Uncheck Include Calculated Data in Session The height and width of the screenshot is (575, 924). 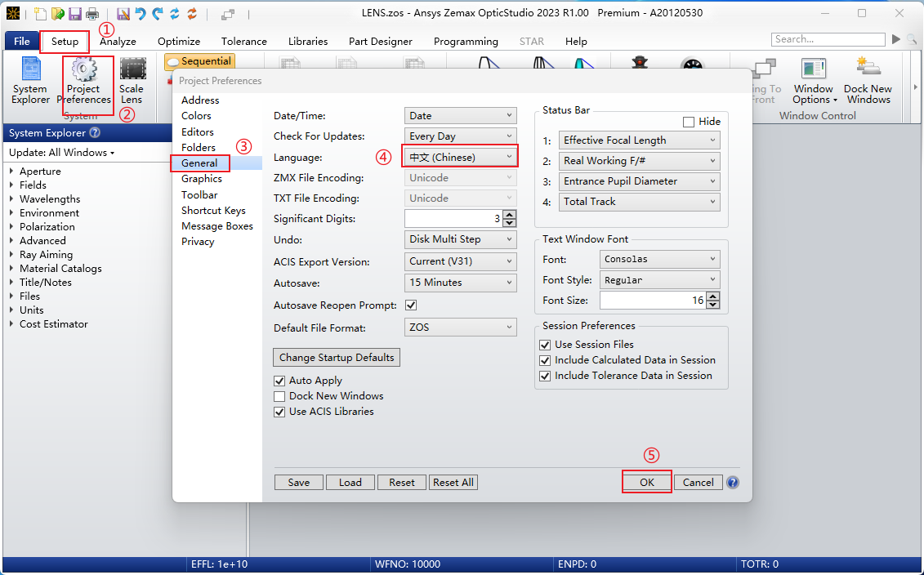545,360
